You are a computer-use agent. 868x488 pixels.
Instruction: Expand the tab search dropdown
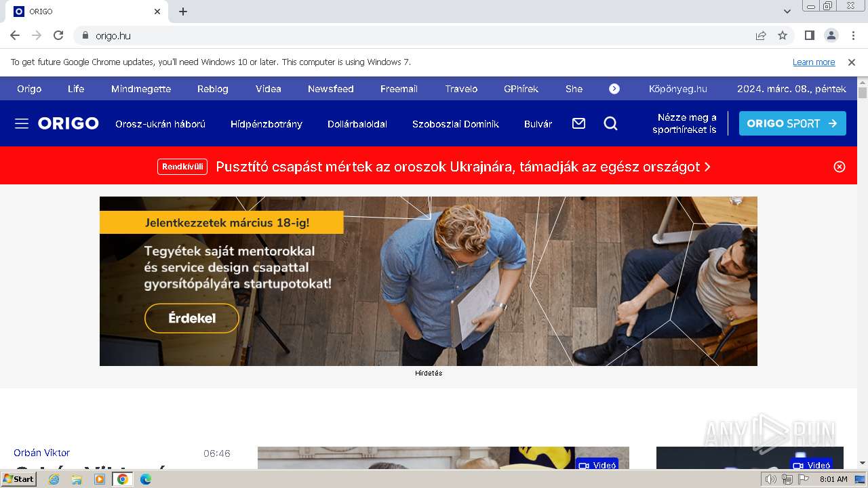(787, 12)
